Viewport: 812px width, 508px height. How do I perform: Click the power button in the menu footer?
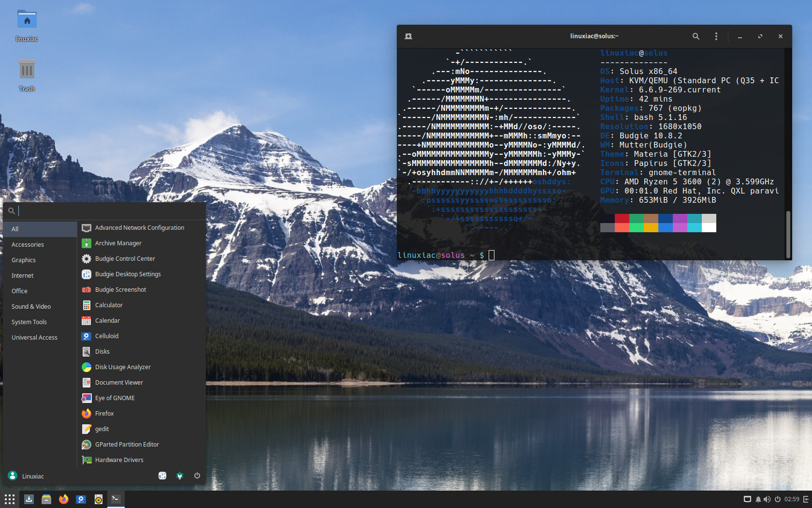point(197,476)
